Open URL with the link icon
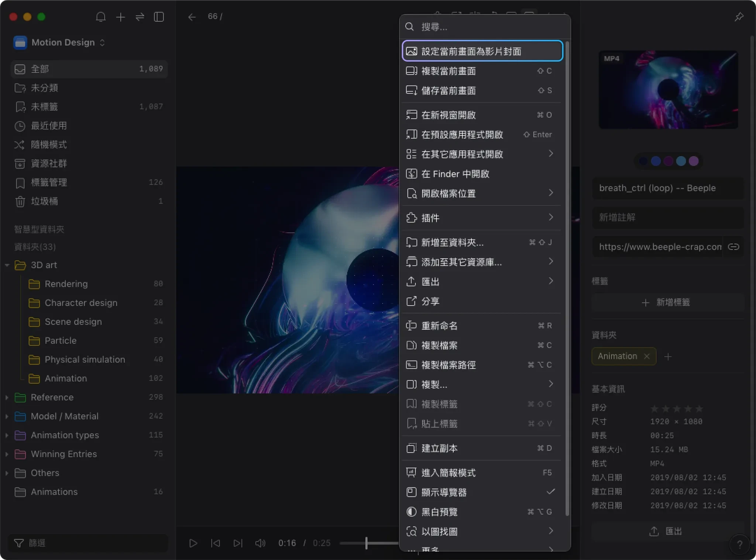 tap(733, 247)
